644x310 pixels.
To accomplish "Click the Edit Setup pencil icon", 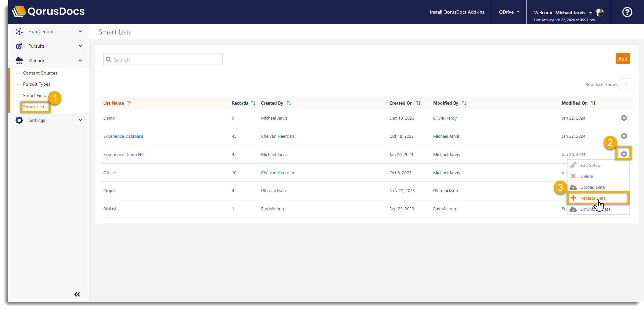I will click(573, 165).
